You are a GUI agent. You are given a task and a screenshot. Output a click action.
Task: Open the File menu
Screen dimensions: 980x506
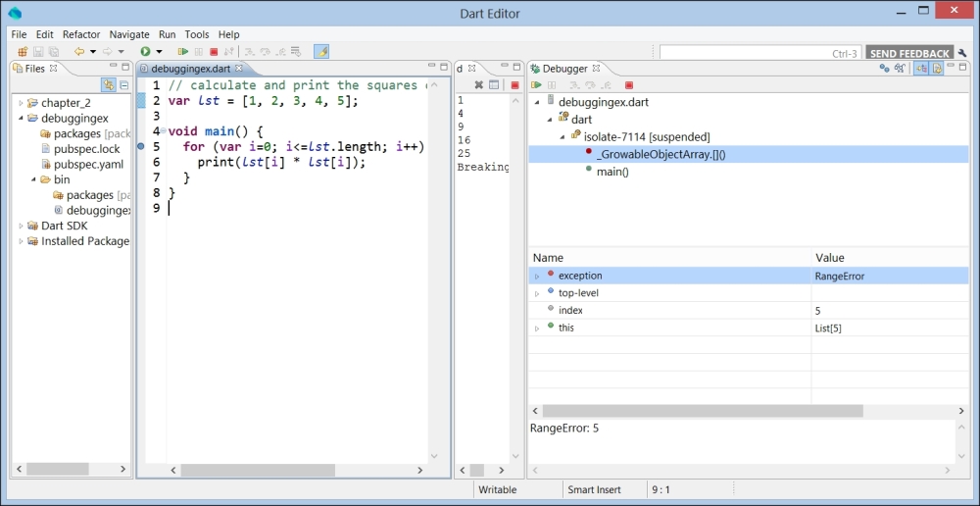click(19, 34)
